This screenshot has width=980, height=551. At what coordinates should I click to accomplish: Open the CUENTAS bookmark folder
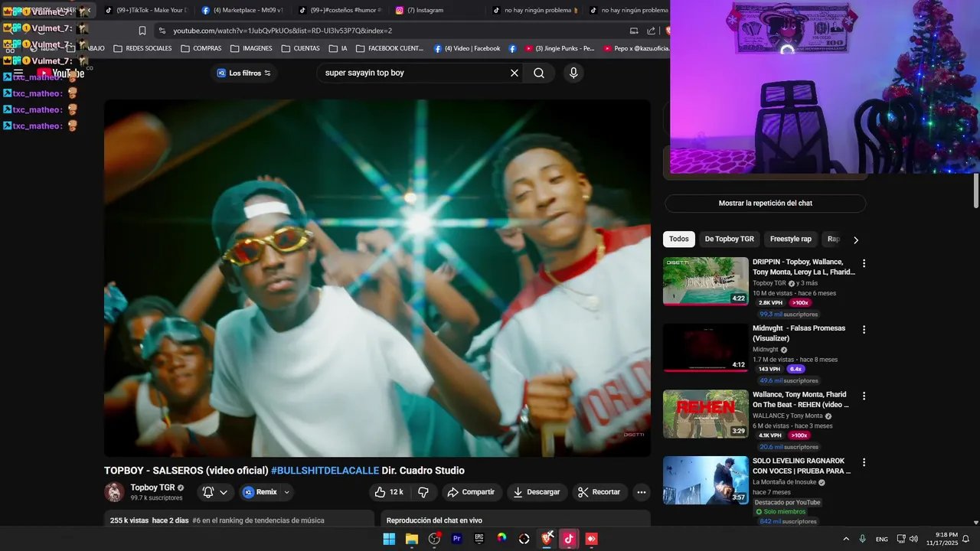tap(300, 48)
